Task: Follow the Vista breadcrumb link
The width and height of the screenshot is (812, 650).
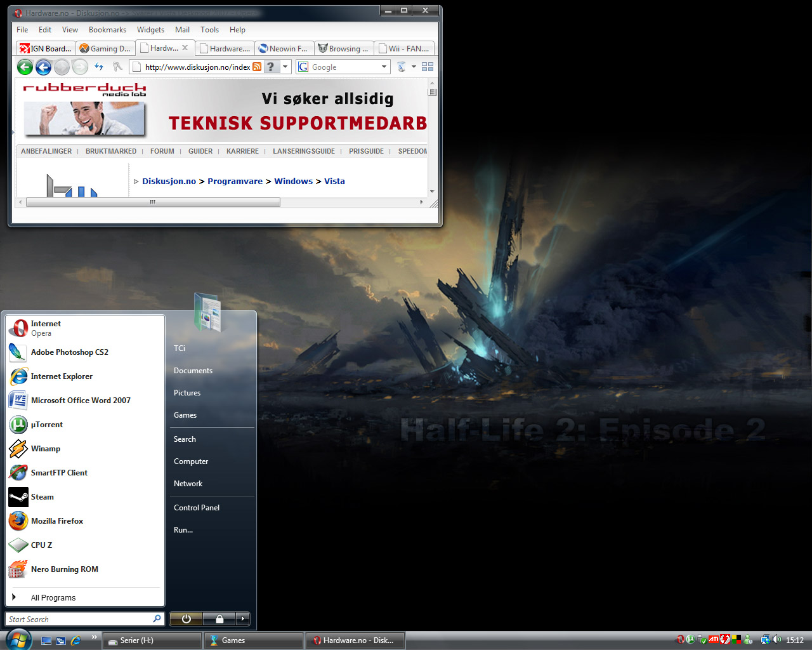Action: coord(334,182)
